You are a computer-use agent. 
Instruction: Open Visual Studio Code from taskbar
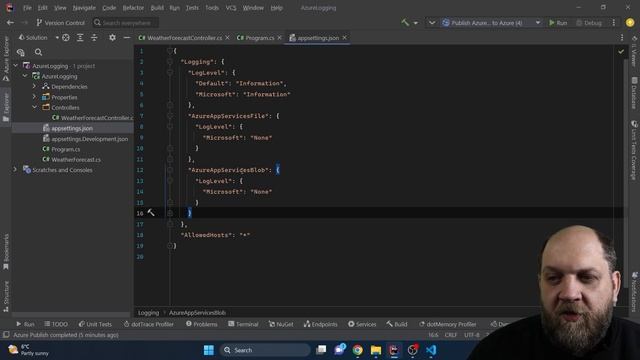pos(431,350)
